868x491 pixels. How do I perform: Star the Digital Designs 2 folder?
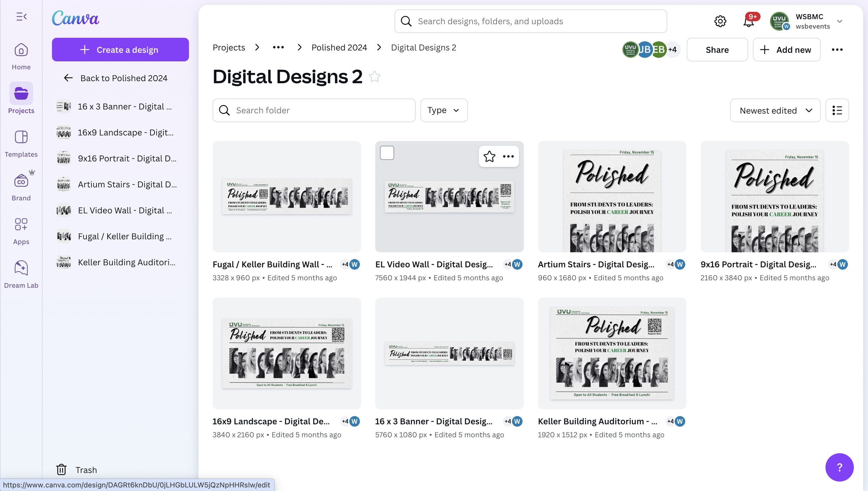coord(375,76)
